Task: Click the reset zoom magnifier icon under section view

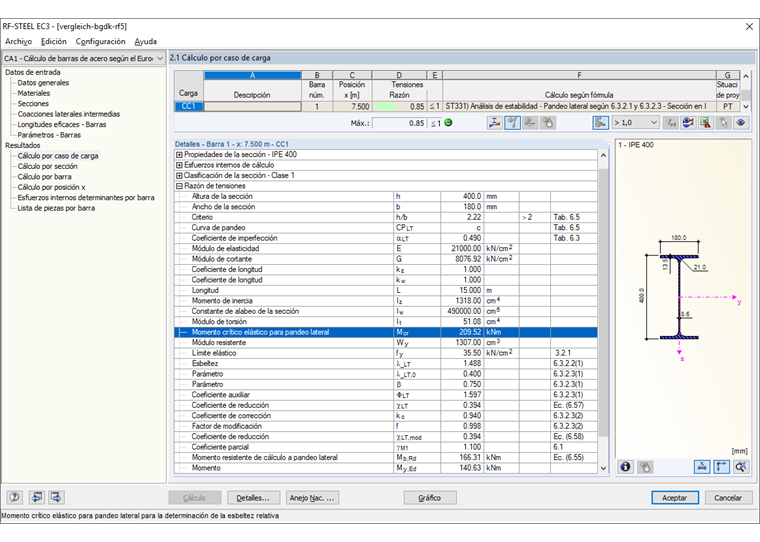Action: tap(741, 467)
